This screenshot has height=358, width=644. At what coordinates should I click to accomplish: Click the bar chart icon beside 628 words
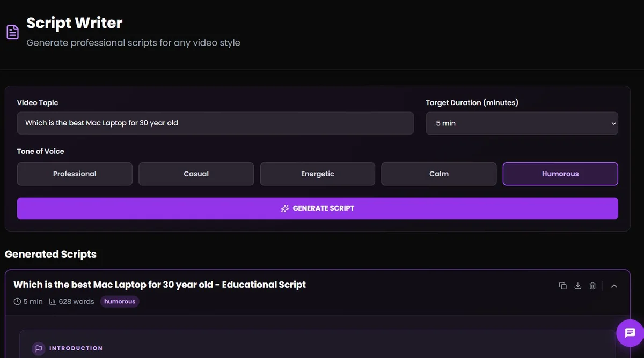point(53,302)
